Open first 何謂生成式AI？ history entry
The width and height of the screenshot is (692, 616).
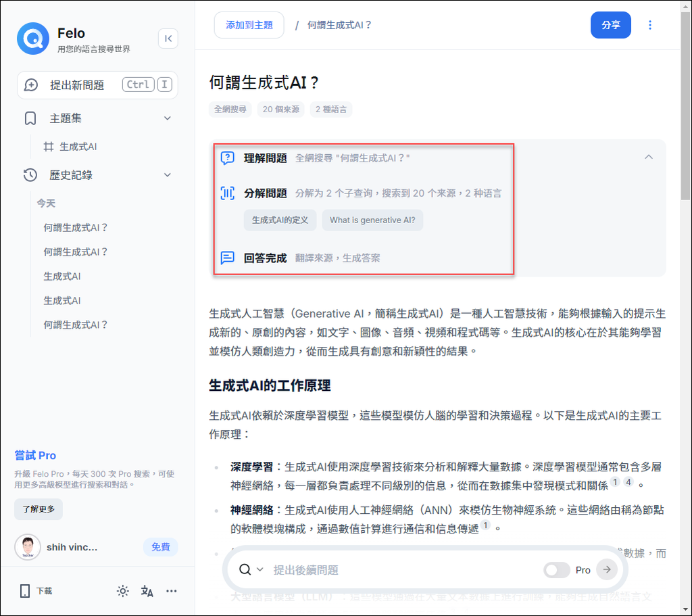click(76, 227)
